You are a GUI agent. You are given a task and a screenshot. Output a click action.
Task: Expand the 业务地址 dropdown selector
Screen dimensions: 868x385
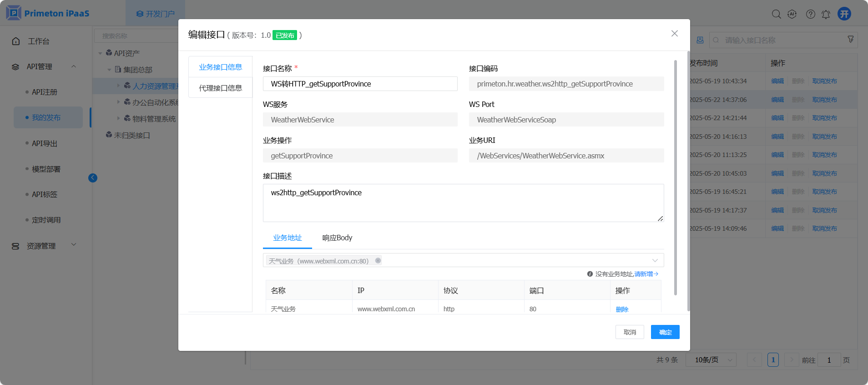[x=655, y=261]
